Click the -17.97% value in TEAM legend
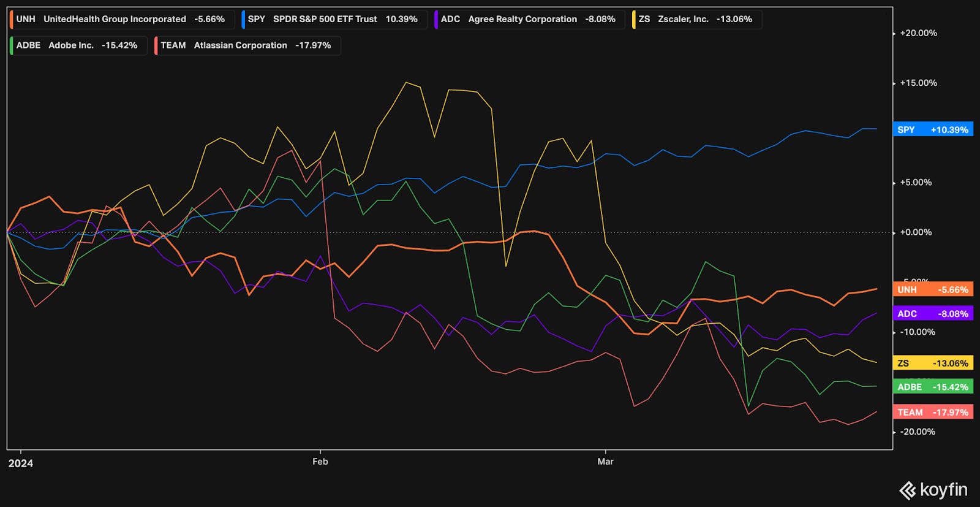 [313, 45]
